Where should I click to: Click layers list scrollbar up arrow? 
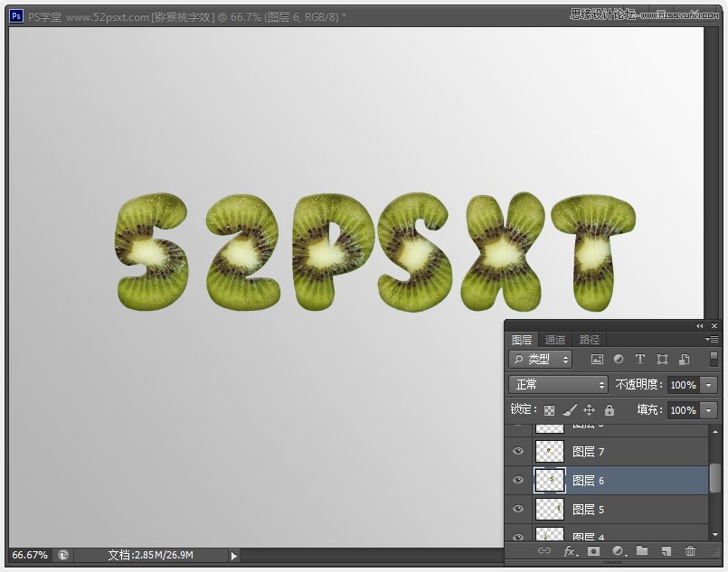click(x=715, y=431)
